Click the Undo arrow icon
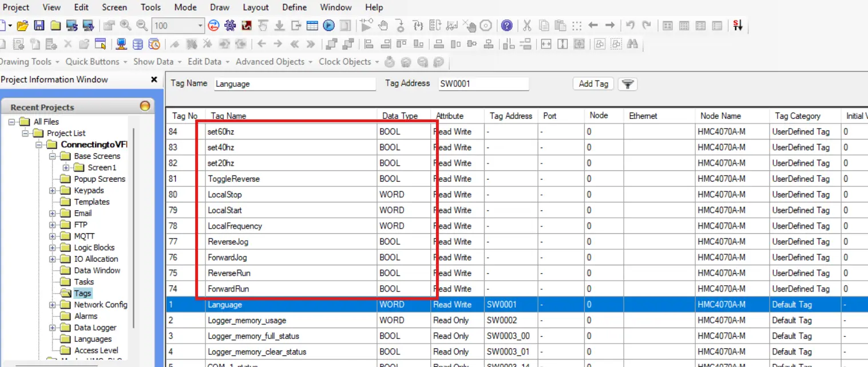Image resolution: width=868 pixels, height=367 pixels. pyautogui.click(x=630, y=26)
